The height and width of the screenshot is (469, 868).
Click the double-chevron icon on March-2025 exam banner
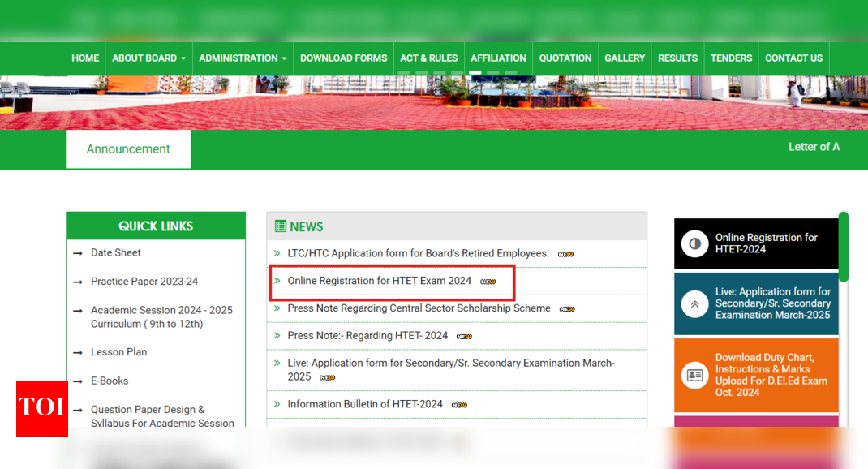pyautogui.click(x=695, y=303)
